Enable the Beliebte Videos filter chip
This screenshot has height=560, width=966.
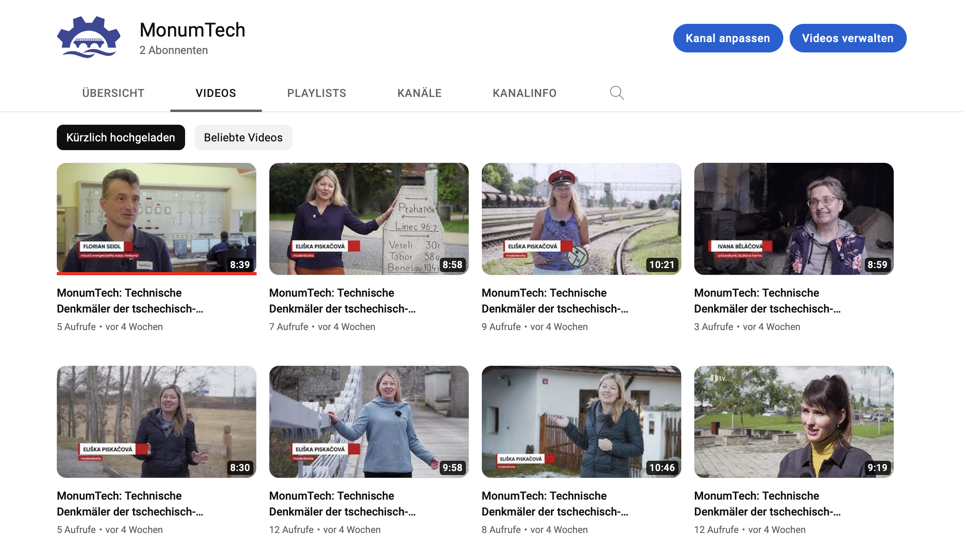coord(243,137)
